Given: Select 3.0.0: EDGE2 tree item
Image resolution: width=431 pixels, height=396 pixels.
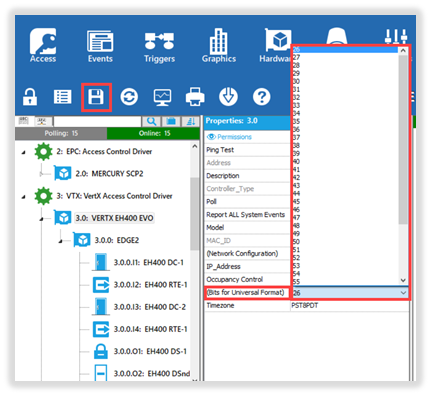Looking at the screenshot, I should pos(117,240).
